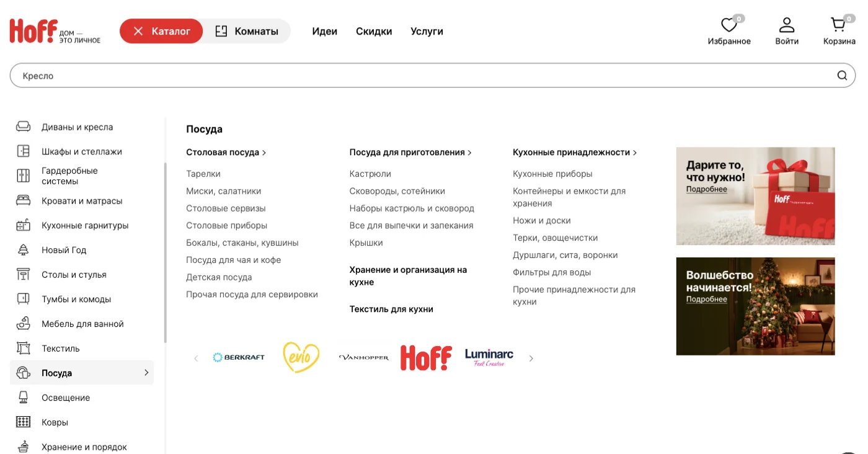Click the Hoff logo in header
The width and height of the screenshot is (868, 454).
[34, 31]
